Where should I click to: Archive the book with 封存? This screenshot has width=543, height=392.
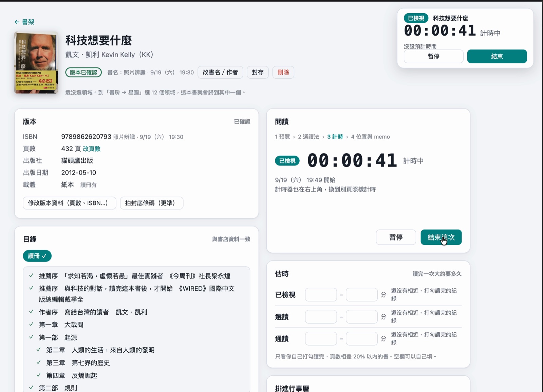point(258,72)
